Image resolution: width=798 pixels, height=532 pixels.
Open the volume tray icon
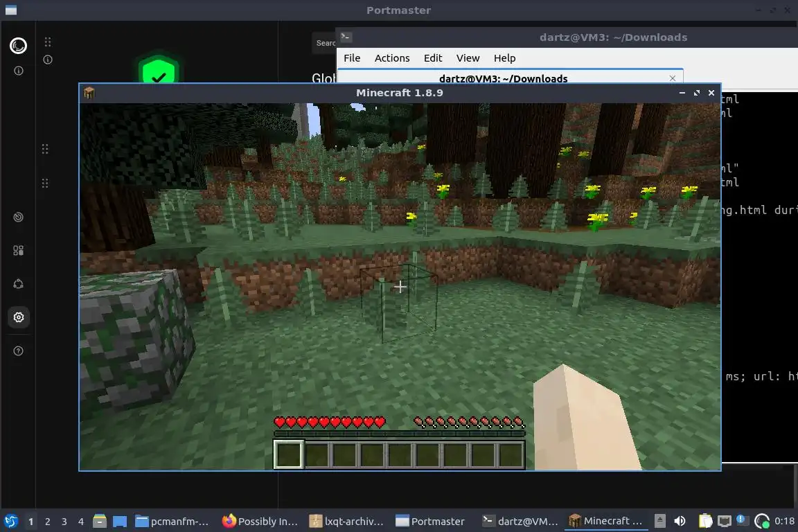tap(680, 521)
